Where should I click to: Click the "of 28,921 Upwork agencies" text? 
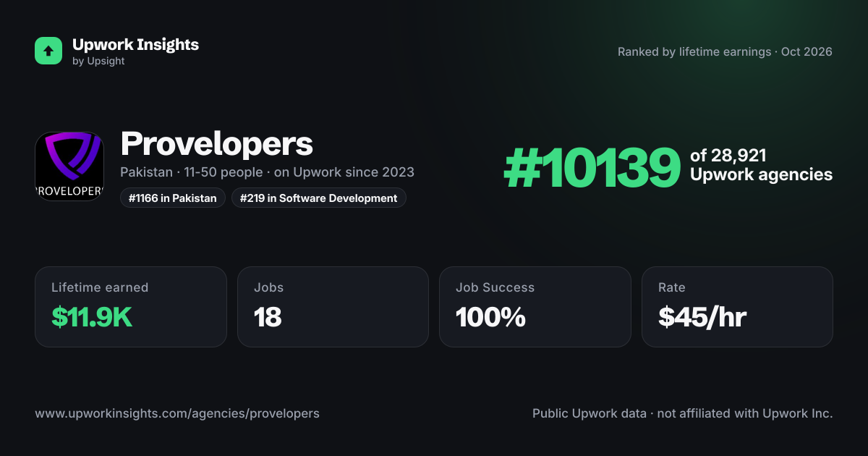click(x=761, y=165)
